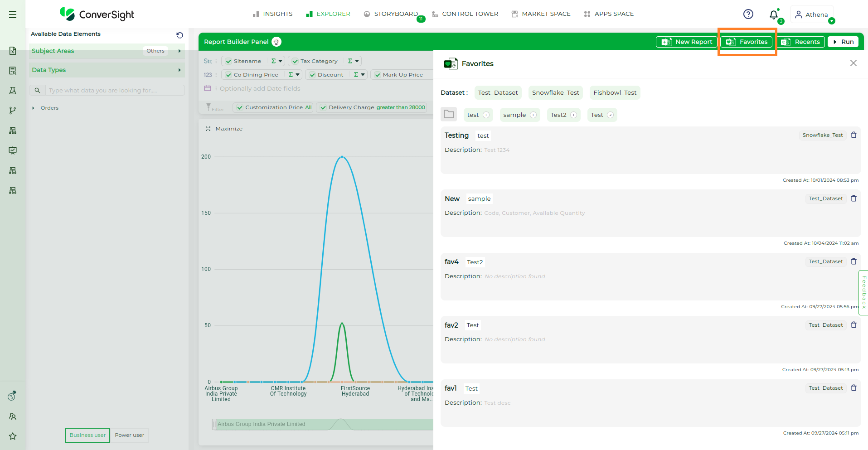Select the sample folder tag
This screenshot has height=450, width=868.
[x=519, y=115]
